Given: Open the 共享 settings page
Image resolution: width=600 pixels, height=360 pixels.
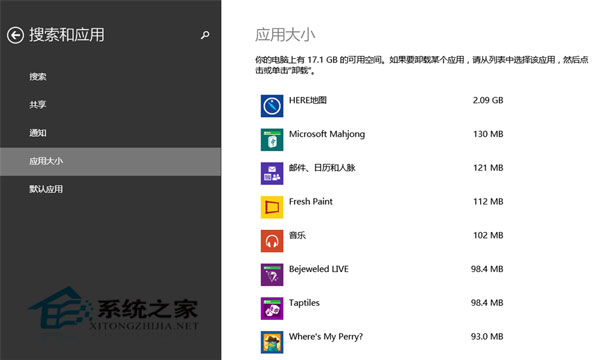Looking at the screenshot, I should (110, 104).
